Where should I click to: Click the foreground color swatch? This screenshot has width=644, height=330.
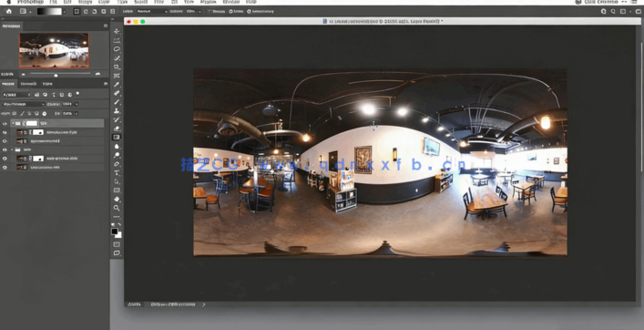point(115,232)
